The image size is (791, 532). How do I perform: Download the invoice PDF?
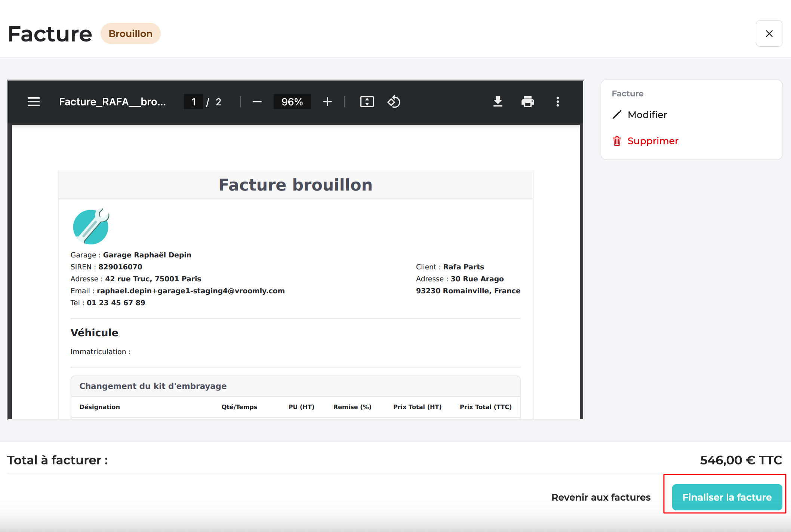pyautogui.click(x=498, y=102)
